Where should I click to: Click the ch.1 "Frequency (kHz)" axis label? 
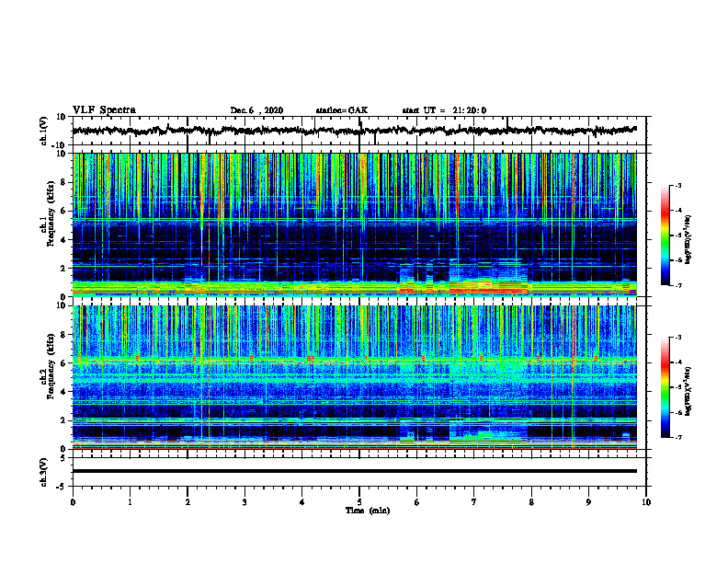point(51,213)
